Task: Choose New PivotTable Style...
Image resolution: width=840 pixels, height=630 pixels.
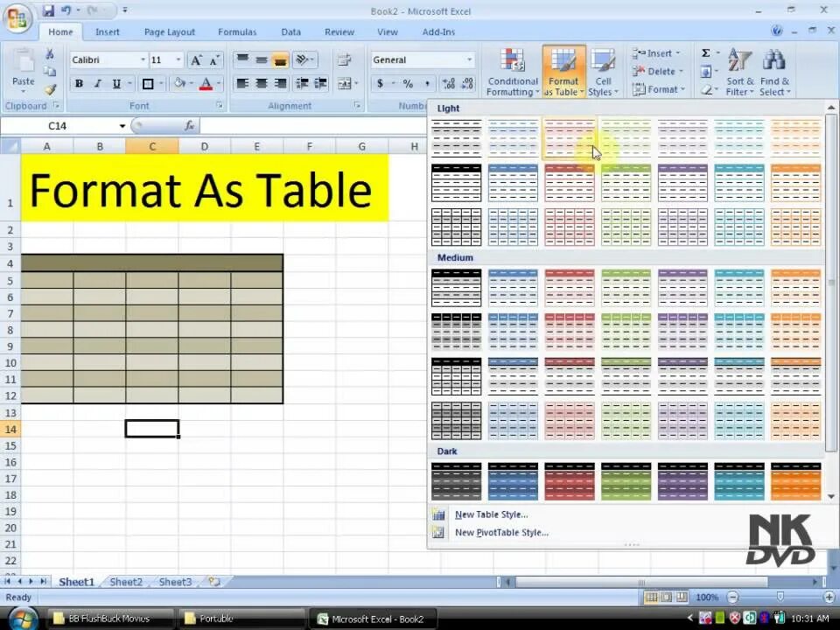Action: [x=501, y=533]
